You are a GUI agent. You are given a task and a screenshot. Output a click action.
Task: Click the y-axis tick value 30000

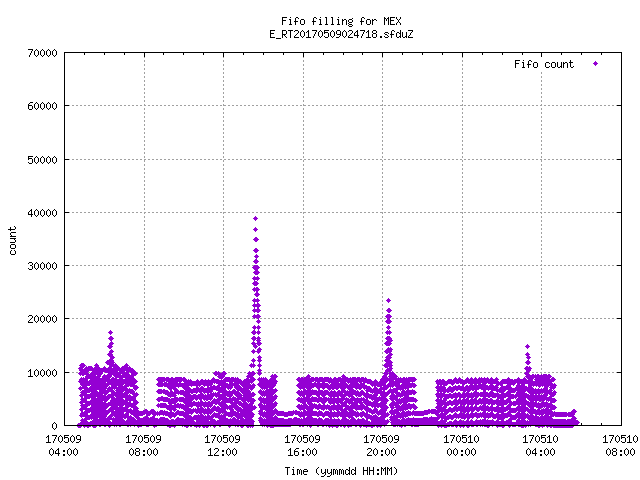(42, 266)
